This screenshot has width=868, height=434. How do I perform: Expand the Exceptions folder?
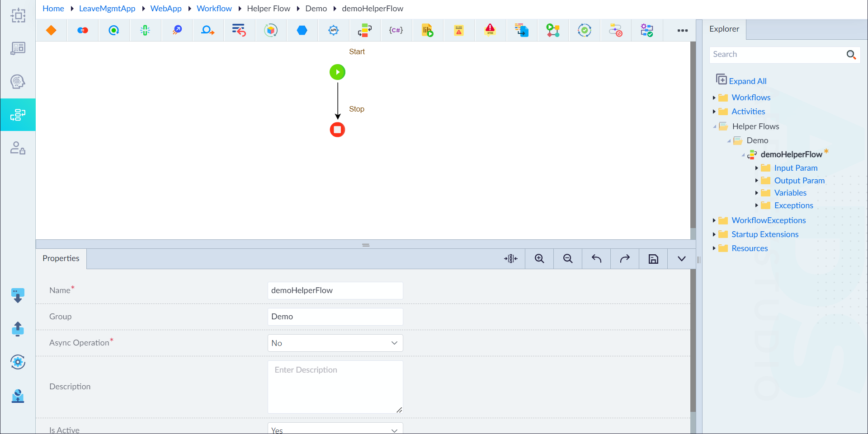(x=756, y=205)
